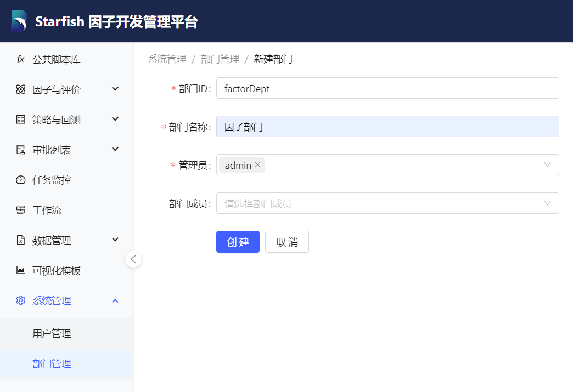
Task: Expand the 因子与评价 submenu chevron
Action: pos(115,89)
